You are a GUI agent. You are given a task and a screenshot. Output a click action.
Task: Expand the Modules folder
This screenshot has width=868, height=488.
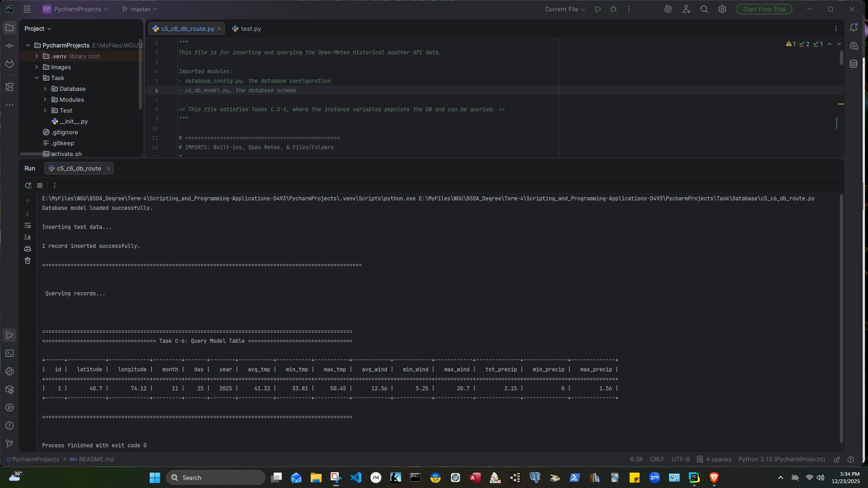(45, 99)
